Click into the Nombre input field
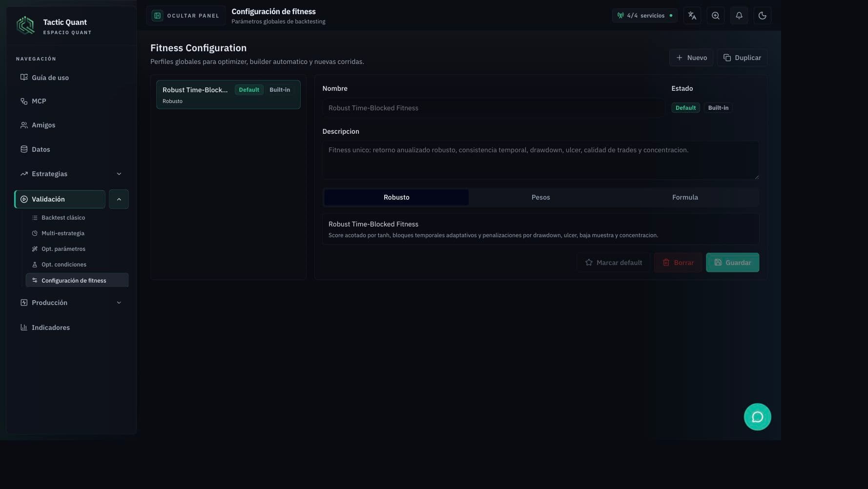Image resolution: width=868 pixels, height=489 pixels. point(493,108)
